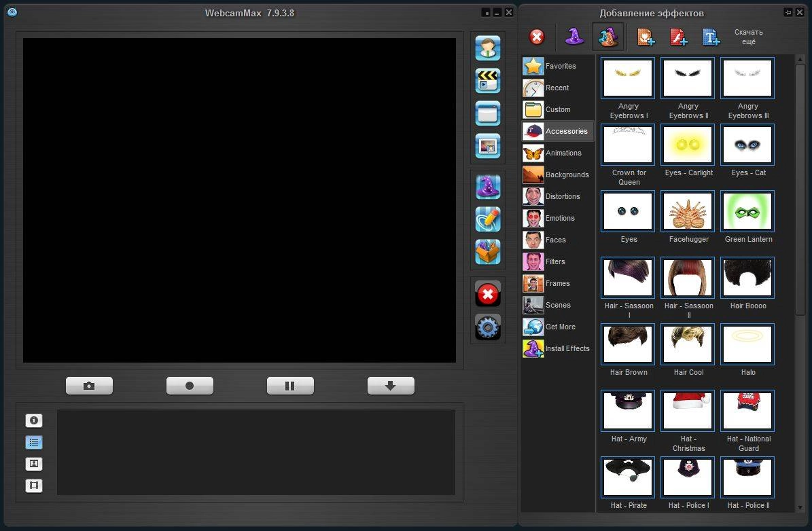The height and width of the screenshot is (531, 812).
Task: Apply the Hat - Army effect
Action: (x=628, y=410)
